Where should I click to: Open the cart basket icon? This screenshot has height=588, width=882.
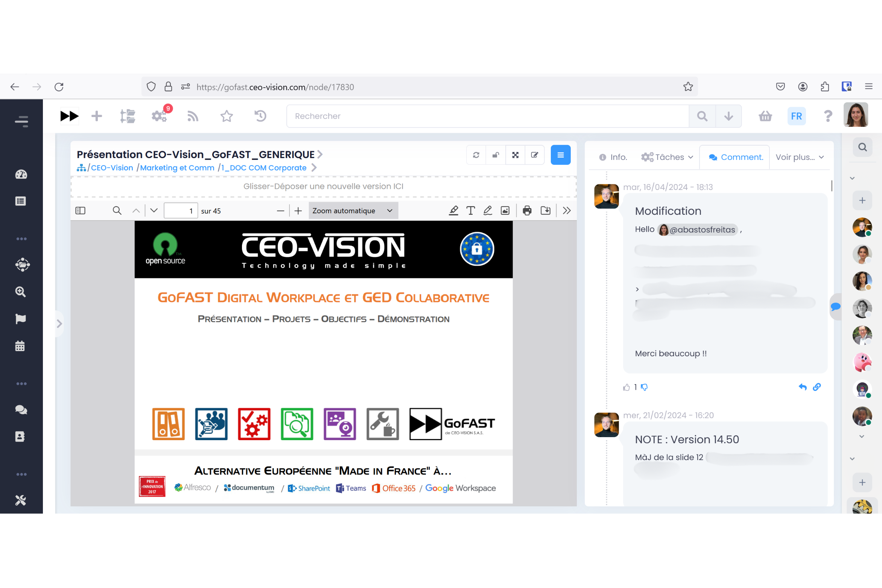tap(765, 116)
